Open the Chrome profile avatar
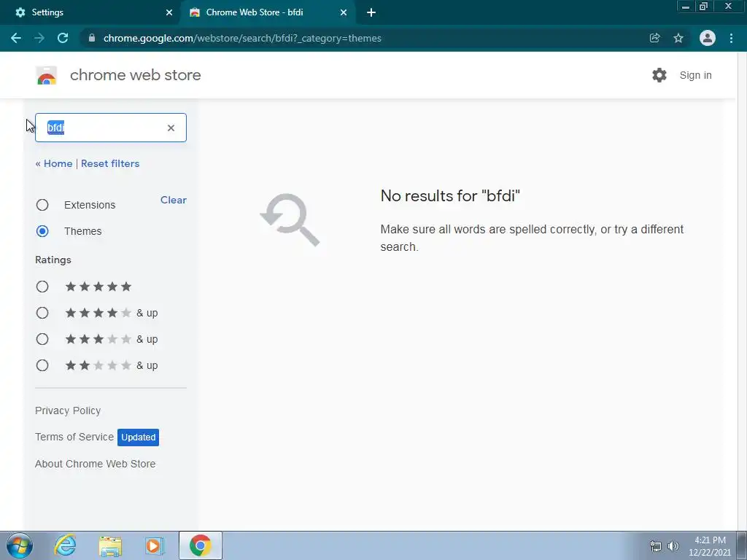 (x=708, y=38)
